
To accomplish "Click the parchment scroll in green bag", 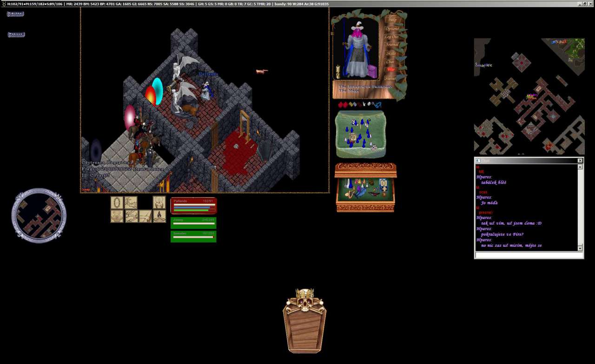I will click(x=353, y=137).
